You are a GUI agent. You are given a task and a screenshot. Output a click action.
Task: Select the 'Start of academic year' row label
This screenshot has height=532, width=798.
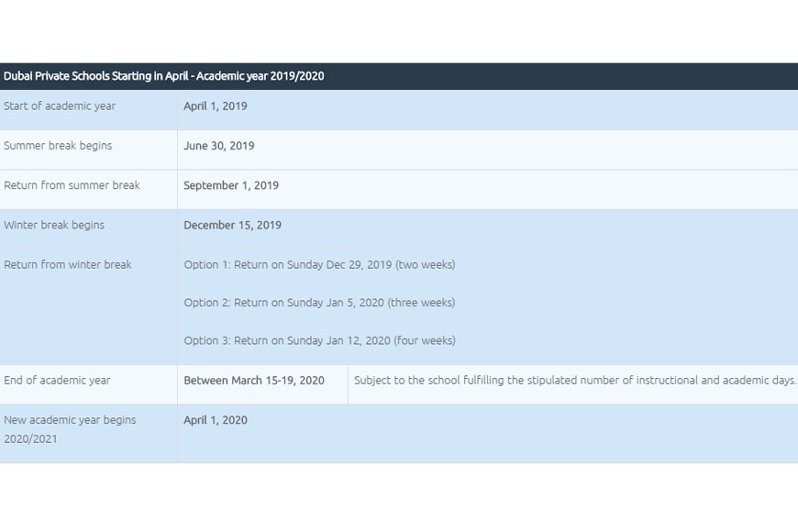click(60, 106)
